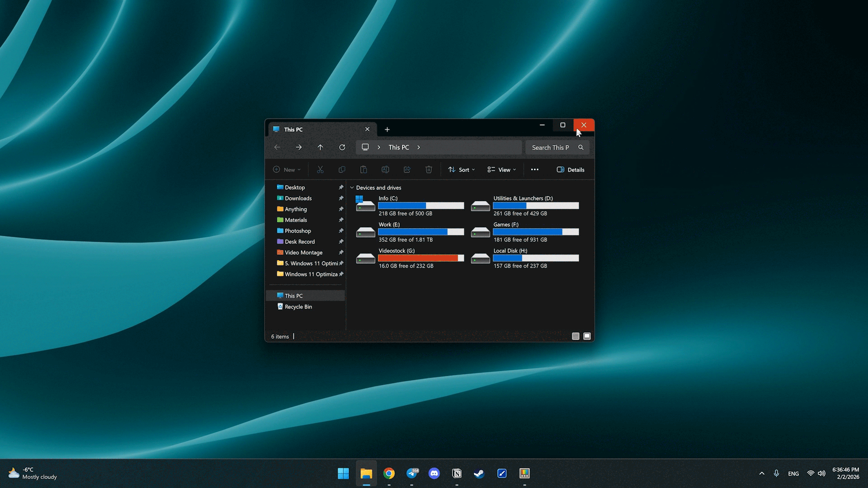
Task: Open Steam from the taskbar
Action: (479, 473)
